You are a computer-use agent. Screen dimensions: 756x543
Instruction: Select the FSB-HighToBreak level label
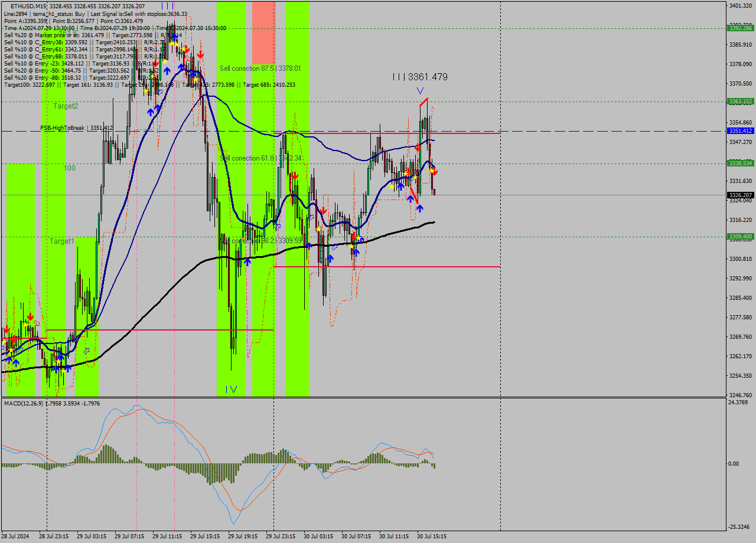click(x=76, y=127)
